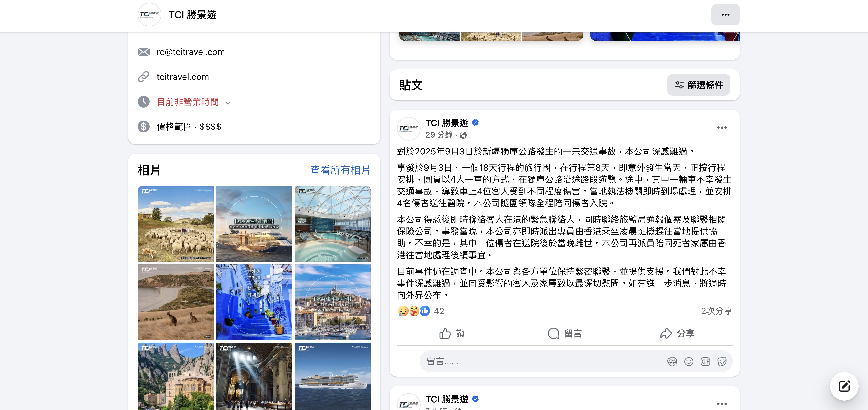Open three-dot menu on 29-minute post

[722, 128]
